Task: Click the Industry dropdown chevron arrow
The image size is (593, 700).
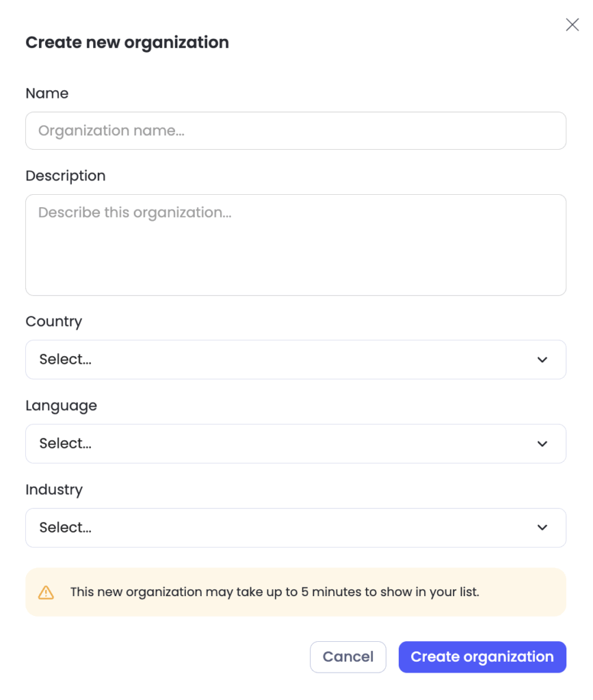Action: tap(542, 528)
